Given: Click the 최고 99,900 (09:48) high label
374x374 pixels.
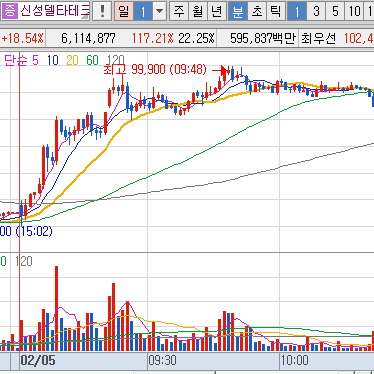Looking at the screenshot, I should [x=155, y=69].
